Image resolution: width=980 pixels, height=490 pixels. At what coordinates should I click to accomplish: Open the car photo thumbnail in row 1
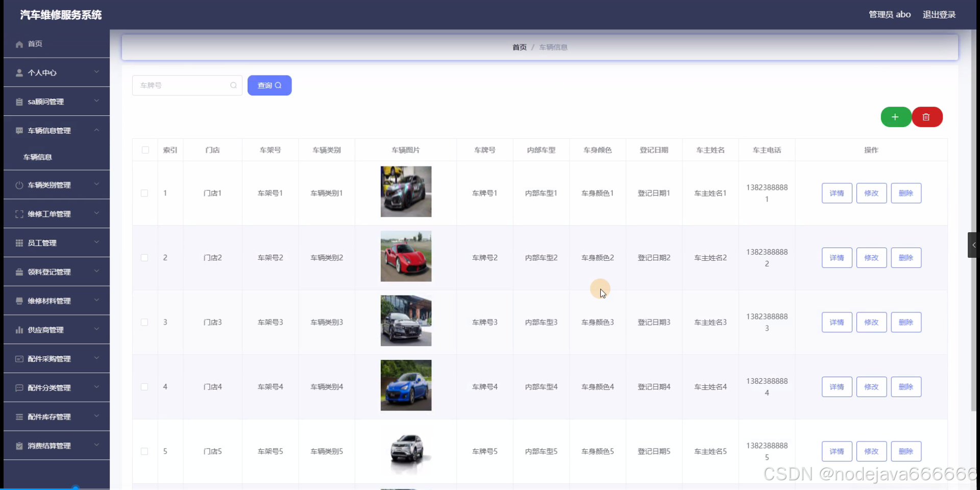406,192
